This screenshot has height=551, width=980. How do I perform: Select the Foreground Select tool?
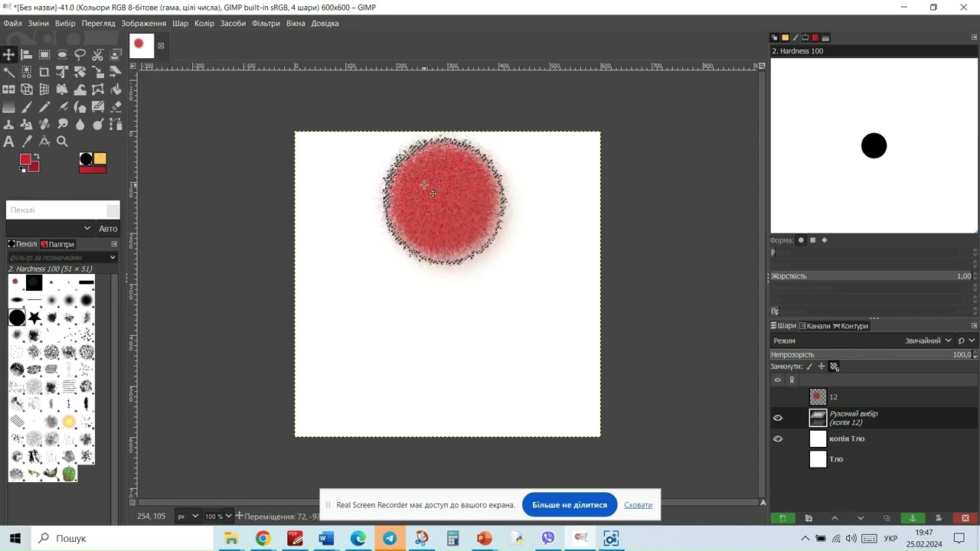click(116, 54)
